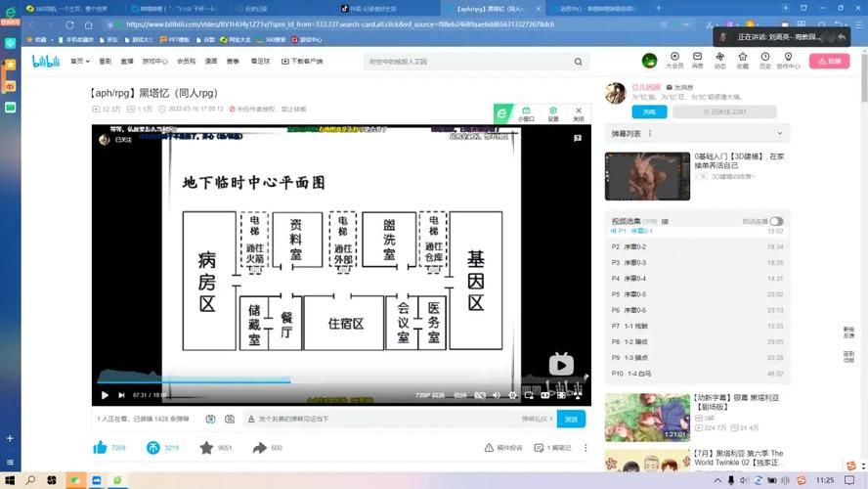Open the 下载客户端 link
This screenshot has width=868, height=489.
point(302,61)
